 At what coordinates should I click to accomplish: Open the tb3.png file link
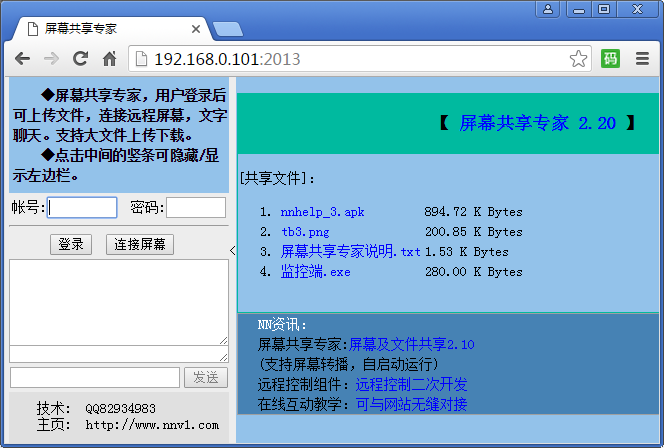(305, 232)
